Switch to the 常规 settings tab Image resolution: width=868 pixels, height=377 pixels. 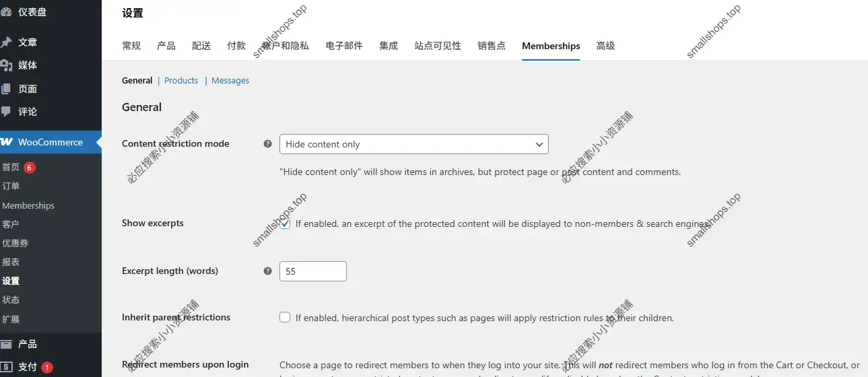tap(131, 46)
